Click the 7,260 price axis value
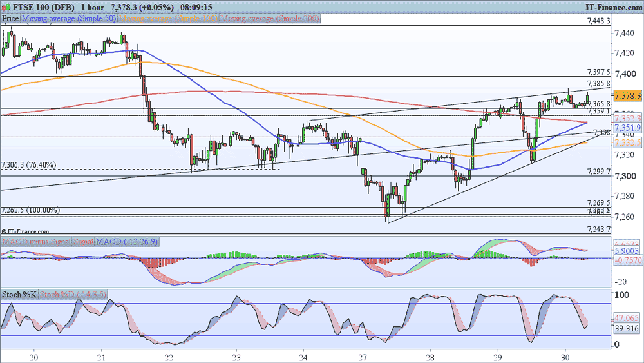Screen dimensions: 644x363 [624, 217]
